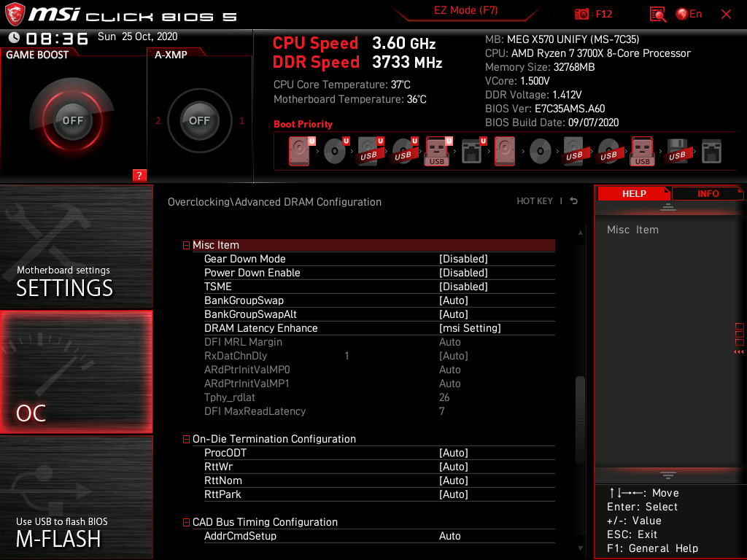Collapse the Misc Item section
The width and height of the screenshot is (747, 560).
[186, 244]
